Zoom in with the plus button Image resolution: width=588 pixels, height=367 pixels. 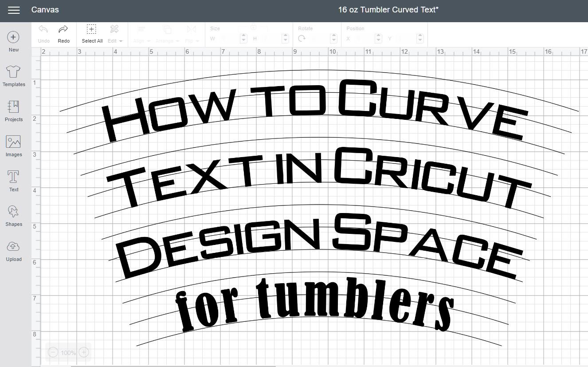point(83,352)
